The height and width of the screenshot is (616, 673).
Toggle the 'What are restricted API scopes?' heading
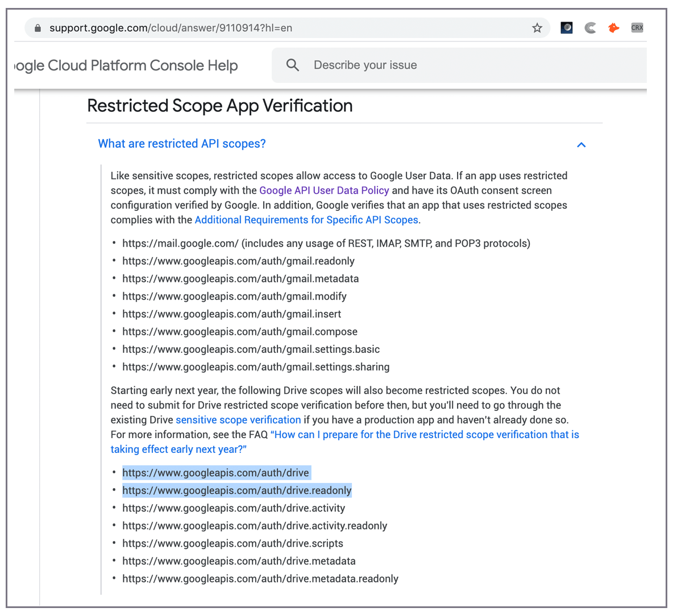coord(182,144)
